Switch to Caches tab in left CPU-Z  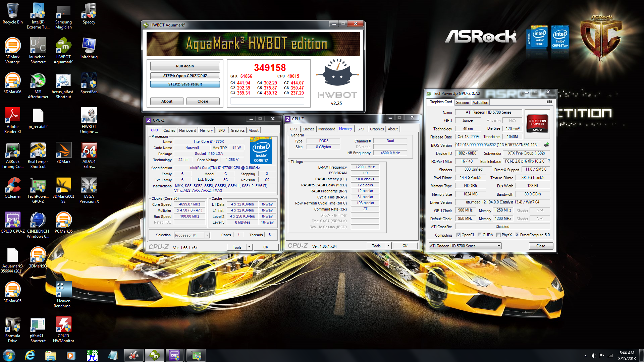click(x=169, y=130)
